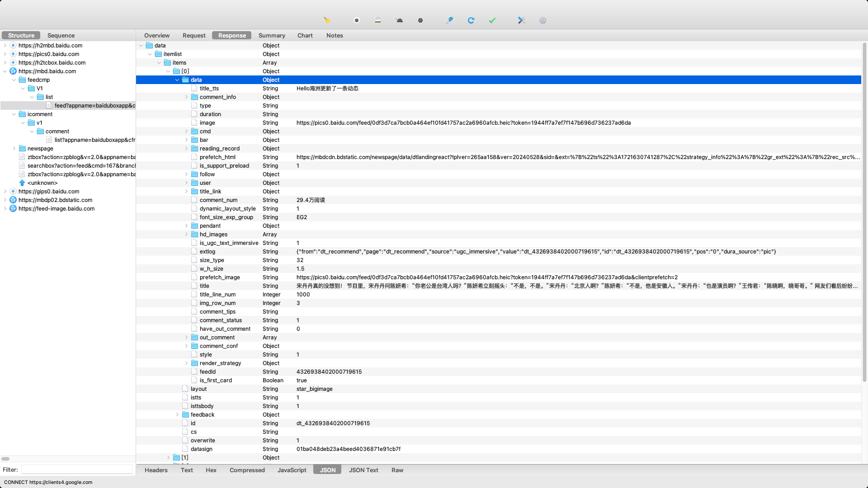Select the https://feed-image.baidu.com globe icon
The image size is (868, 488).
(13, 208)
